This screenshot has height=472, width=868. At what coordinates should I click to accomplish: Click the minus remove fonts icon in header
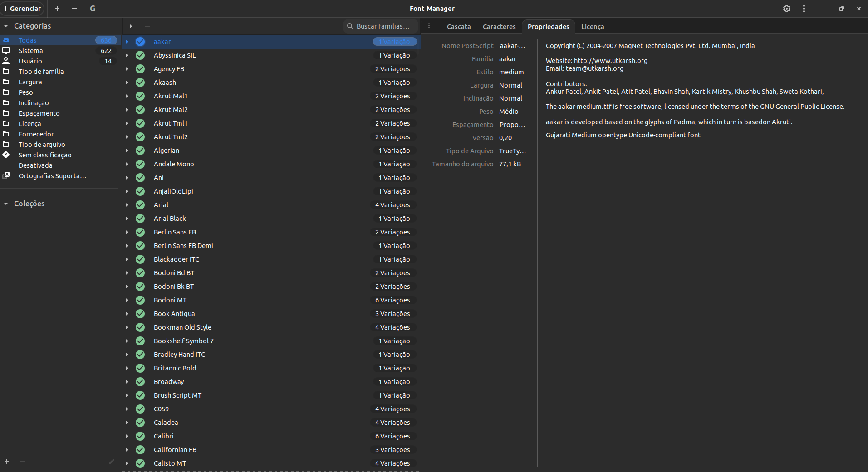click(x=74, y=9)
